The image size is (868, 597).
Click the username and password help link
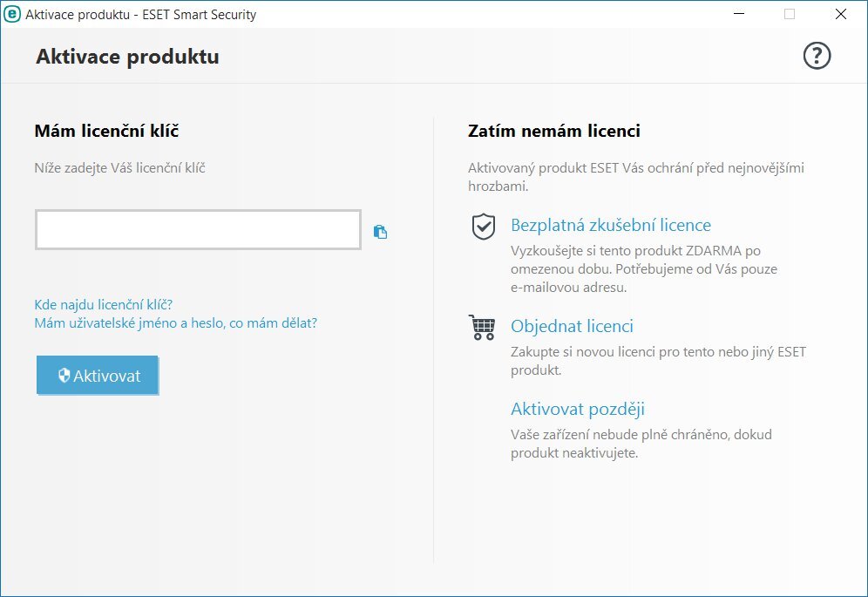tap(175, 322)
